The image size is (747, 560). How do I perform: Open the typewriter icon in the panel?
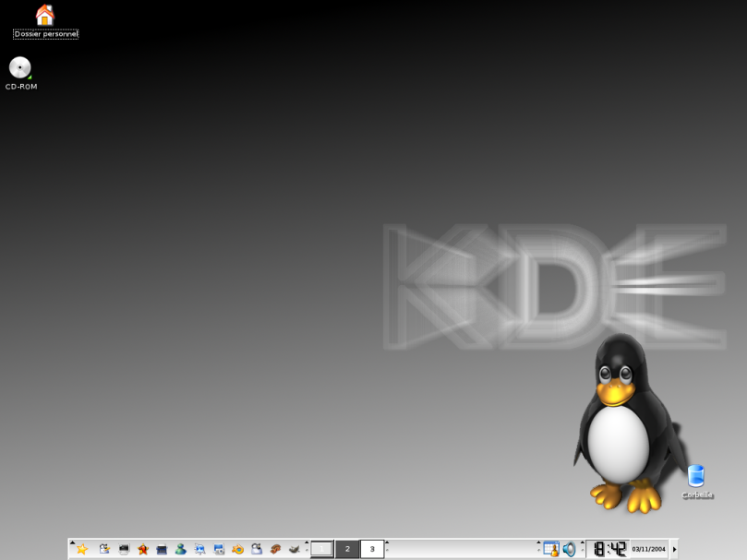[162, 549]
